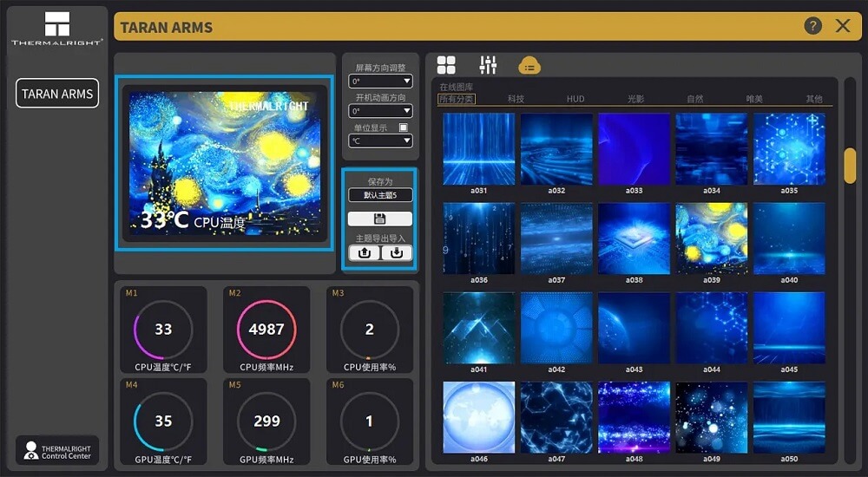This screenshot has width=868, height=477.
Task: Select the yellow cloud online gallery icon
Action: (x=529, y=65)
